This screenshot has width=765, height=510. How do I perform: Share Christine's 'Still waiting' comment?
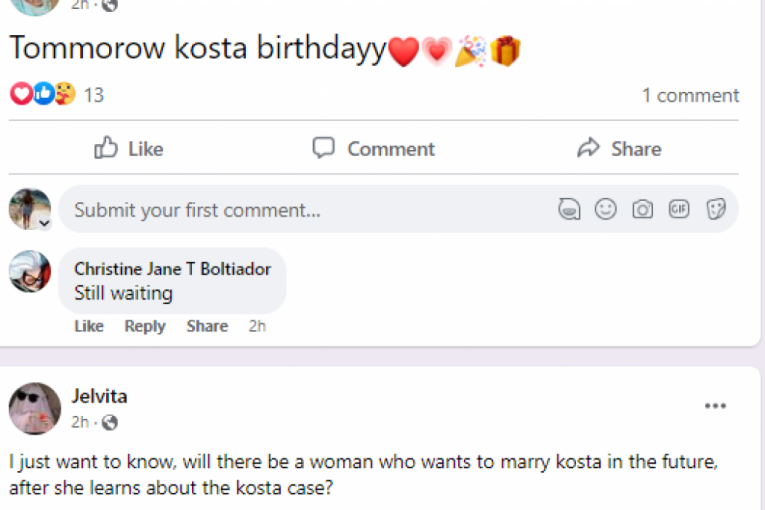coord(207,326)
